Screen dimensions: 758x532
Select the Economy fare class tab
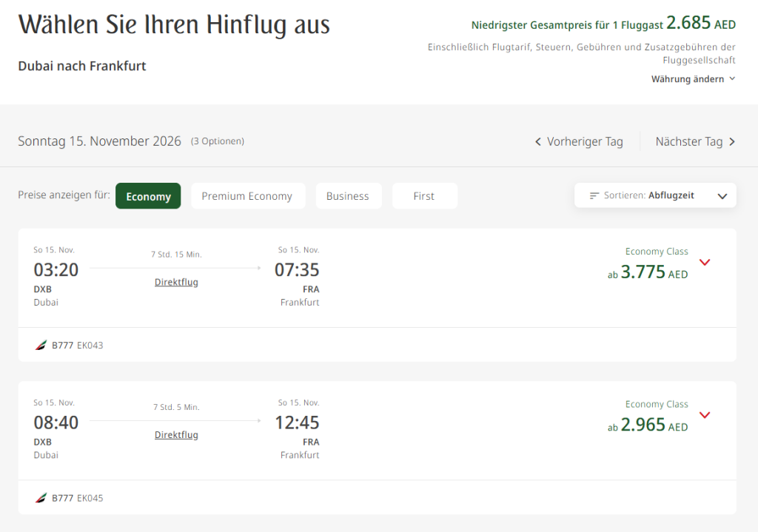[148, 195]
